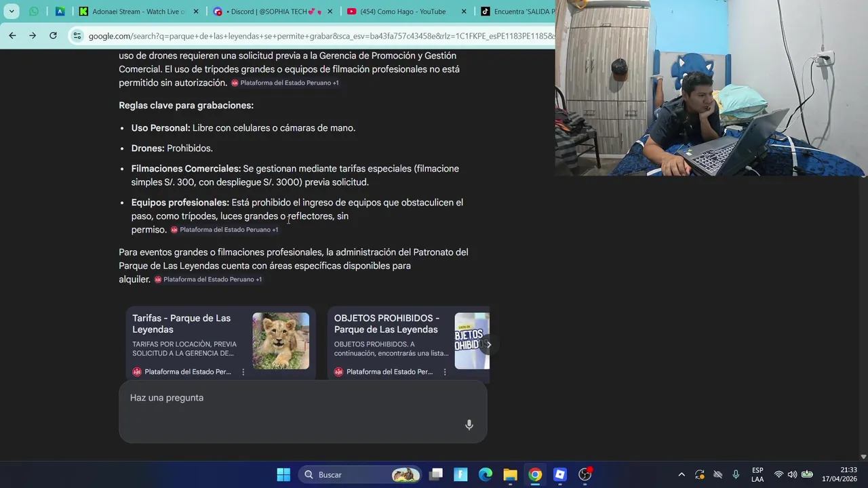Open options menu on the Tarifas card

tap(243, 372)
